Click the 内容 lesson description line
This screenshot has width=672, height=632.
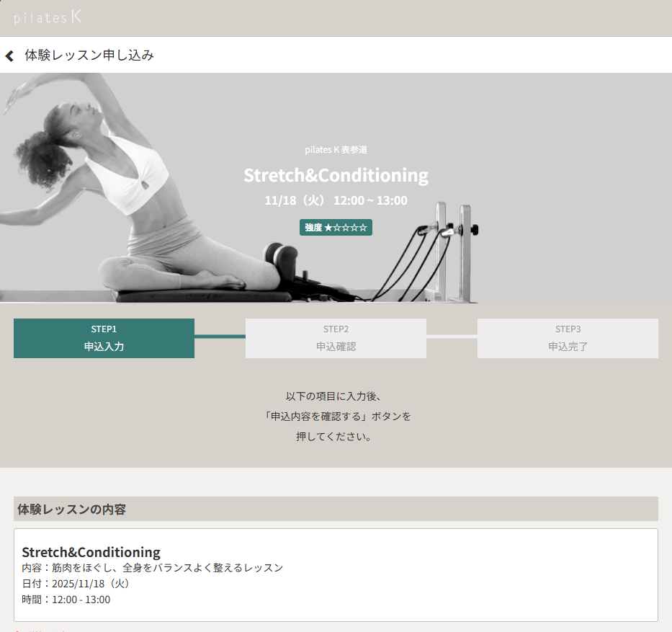(x=152, y=568)
